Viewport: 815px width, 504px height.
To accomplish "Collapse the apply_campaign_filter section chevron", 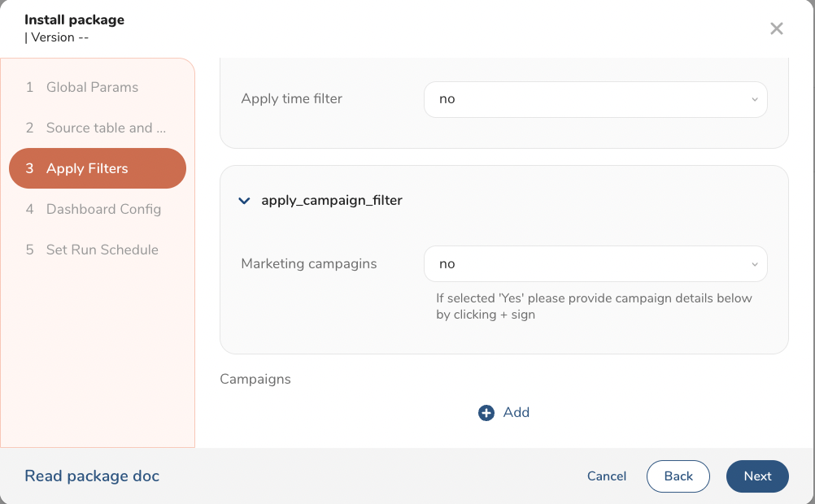I will tap(244, 201).
